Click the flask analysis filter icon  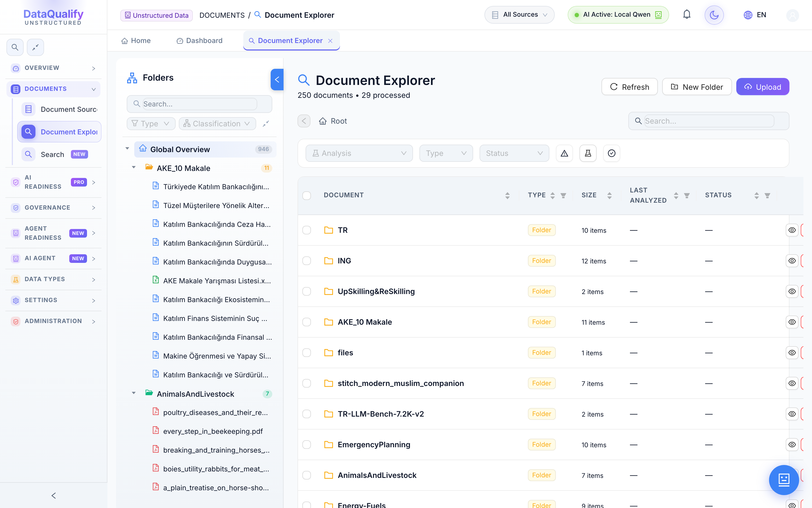click(588, 153)
